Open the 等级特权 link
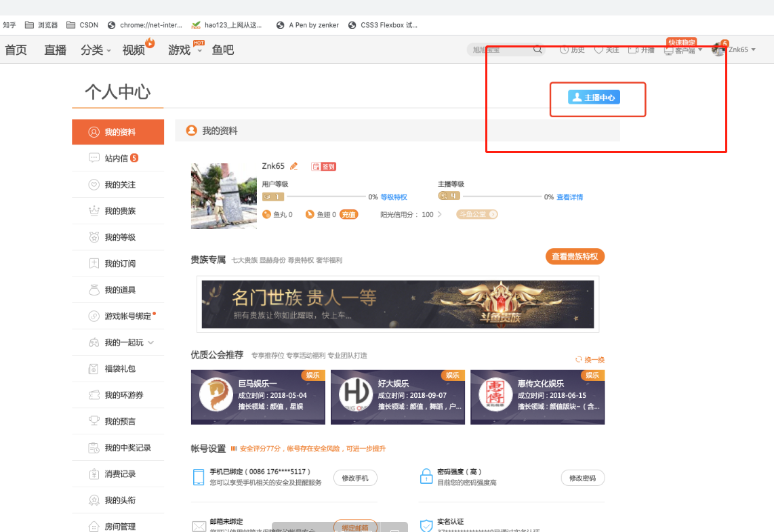Screen dimensions: 774x532 click(x=394, y=197)
